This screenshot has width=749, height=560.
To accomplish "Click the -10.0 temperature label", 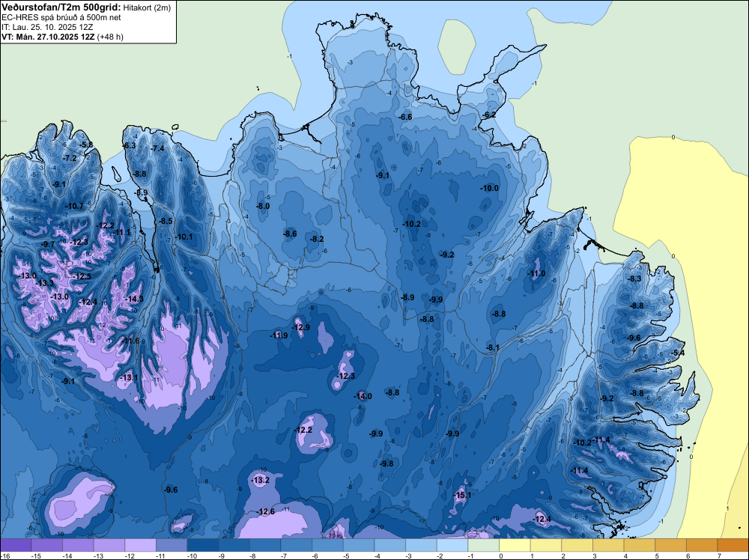I will pos(490,188).
